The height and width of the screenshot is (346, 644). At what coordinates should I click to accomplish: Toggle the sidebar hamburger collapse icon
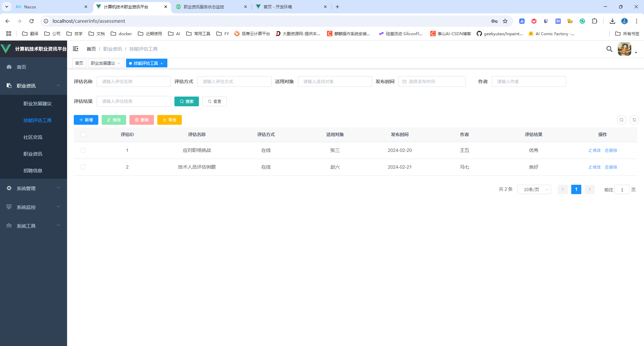pos(75,49)
